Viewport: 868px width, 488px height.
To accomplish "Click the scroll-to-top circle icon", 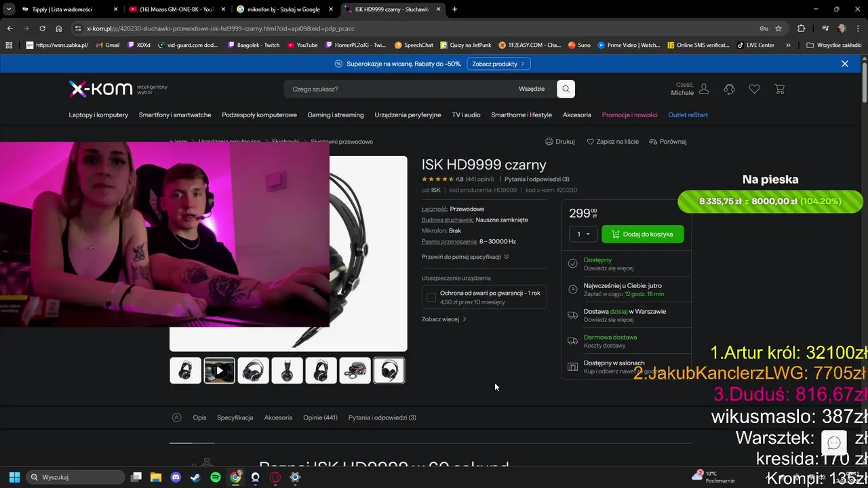I will tap(177, 418).
